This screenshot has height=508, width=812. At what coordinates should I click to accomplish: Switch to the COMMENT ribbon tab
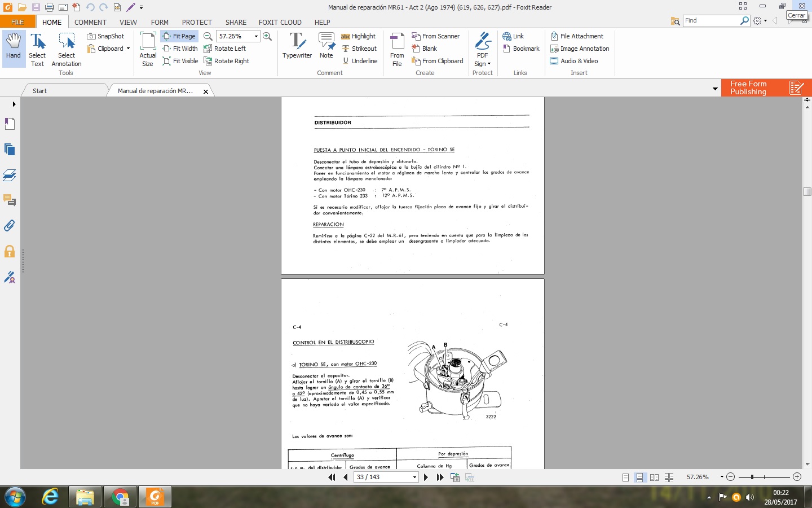point(90,22)
